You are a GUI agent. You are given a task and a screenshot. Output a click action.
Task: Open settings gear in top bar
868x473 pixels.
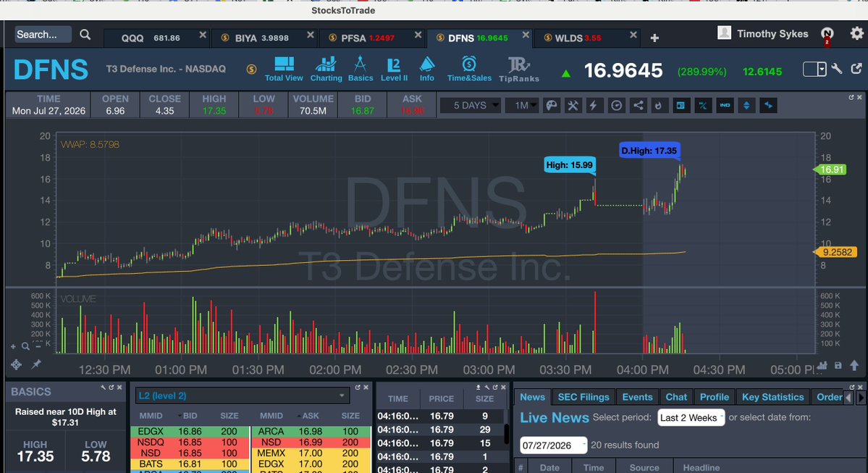pyautogui.click(x=856, y=34)
